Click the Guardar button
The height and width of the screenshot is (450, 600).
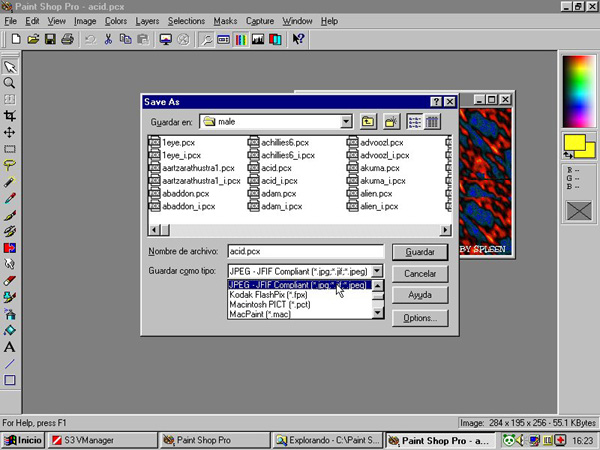click(420, 252)
